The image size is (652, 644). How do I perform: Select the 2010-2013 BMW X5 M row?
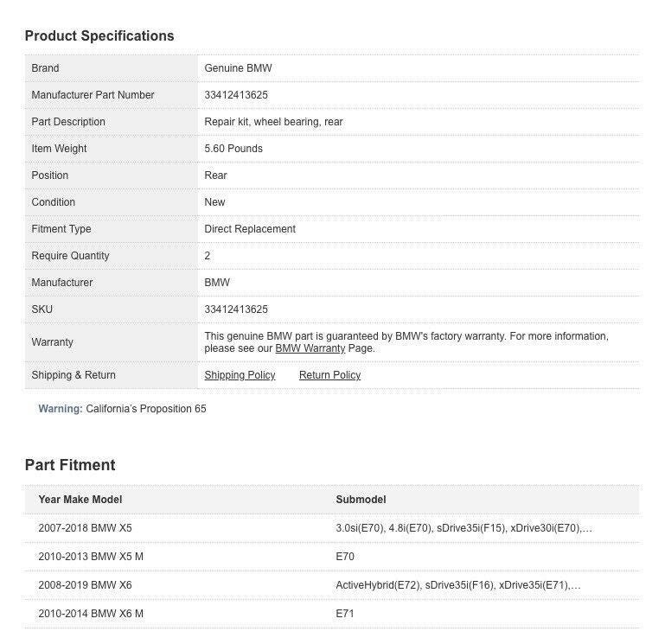point(90,557)
